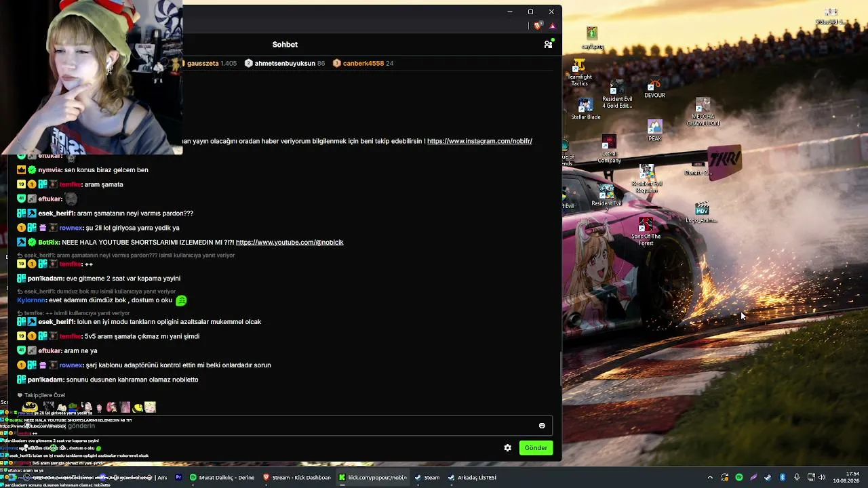This screenshot has width=868, height=488.
Task: Click the purple feather tray icon
Action: click(753, 477)
